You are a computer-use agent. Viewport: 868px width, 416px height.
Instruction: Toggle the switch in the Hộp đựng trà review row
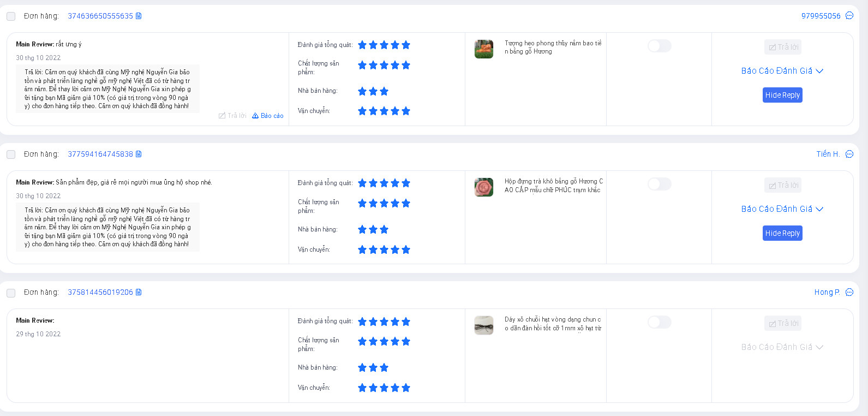tap(659, 184)
